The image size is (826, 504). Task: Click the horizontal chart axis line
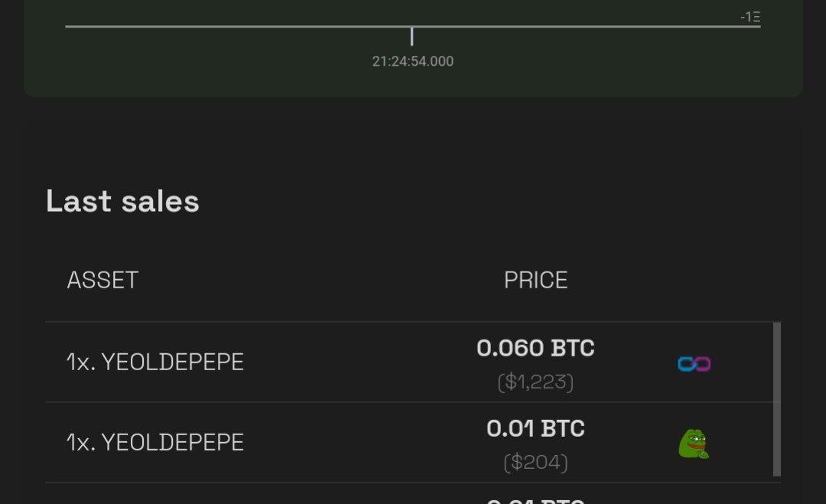pyautogui.click(x=412, y=26)
